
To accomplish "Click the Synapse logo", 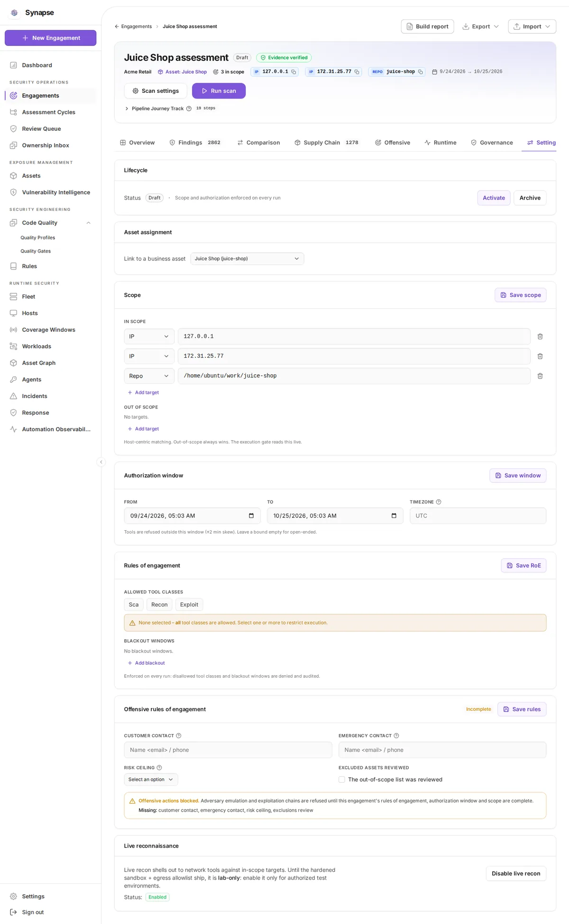I will pyautogui.click(x=14, y=13).
